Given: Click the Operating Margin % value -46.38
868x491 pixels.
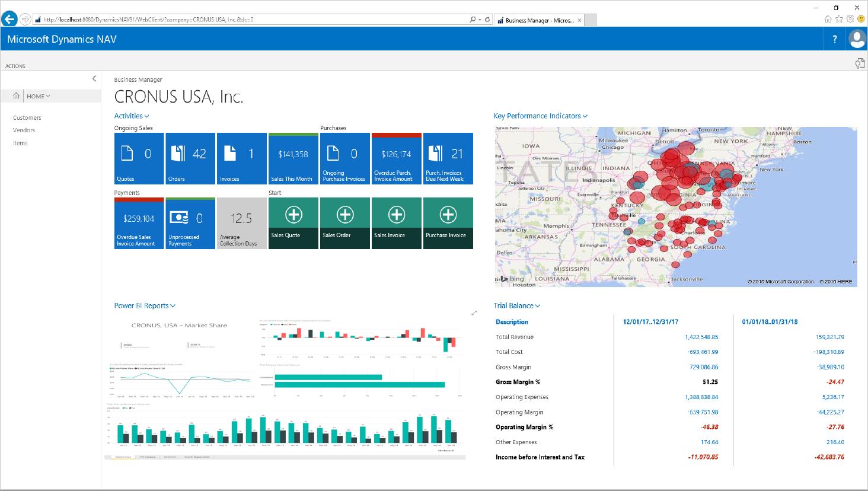Looking at the screenshot, I should (x=709, y=427).
